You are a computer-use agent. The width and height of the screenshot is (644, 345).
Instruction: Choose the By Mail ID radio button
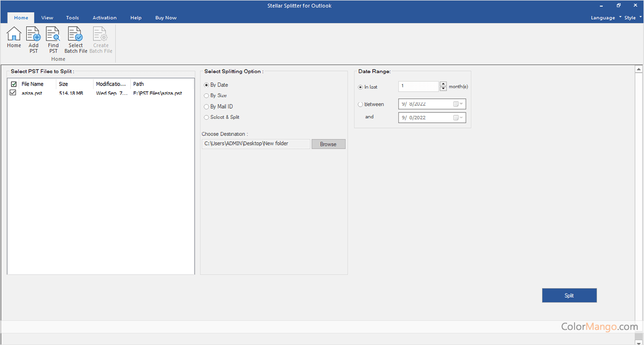click(206, 106)
